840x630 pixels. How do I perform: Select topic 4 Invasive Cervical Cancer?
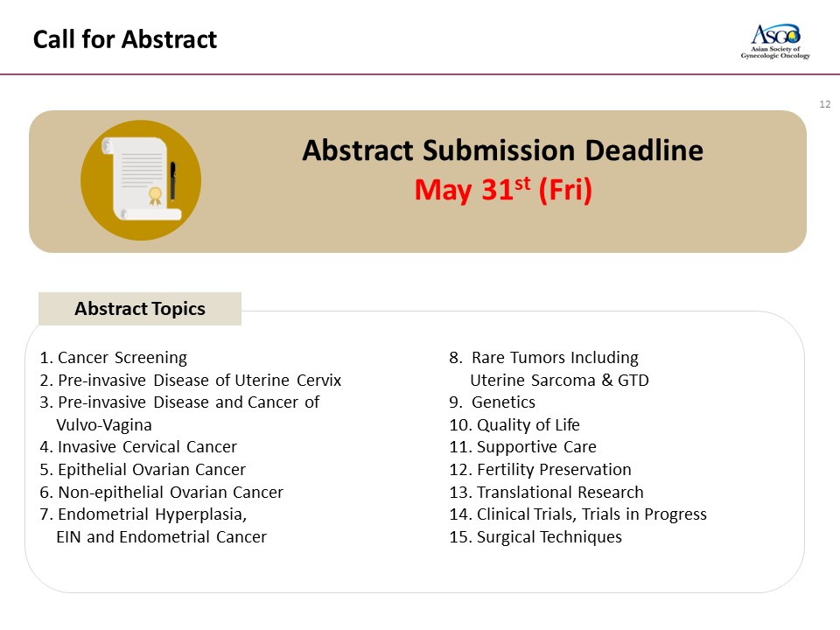pyautogui.click(x=138, y=447)
